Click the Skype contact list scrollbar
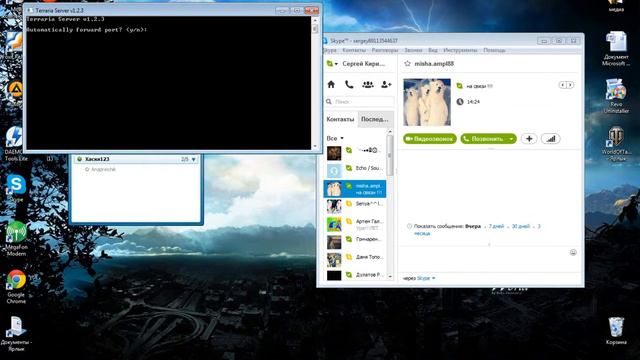The height and width of the screenshot is (360, 640). point(390,157)
